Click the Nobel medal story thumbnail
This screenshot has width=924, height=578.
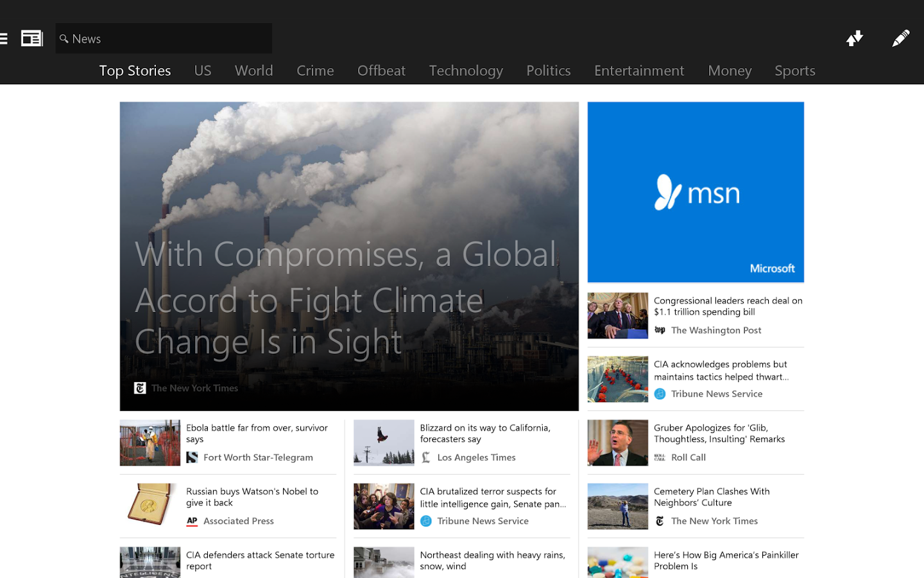coord(150,506)
